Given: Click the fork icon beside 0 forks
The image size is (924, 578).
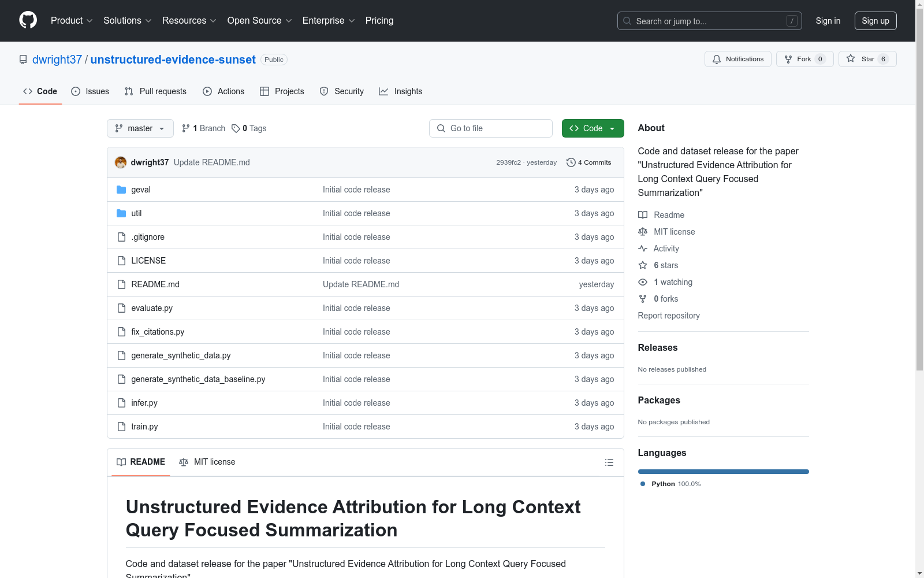Looking at the screenshot, I should tap(643, 299).
